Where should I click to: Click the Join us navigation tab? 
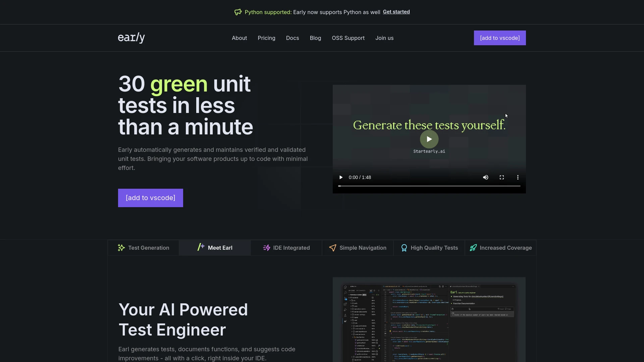point(384,38)
